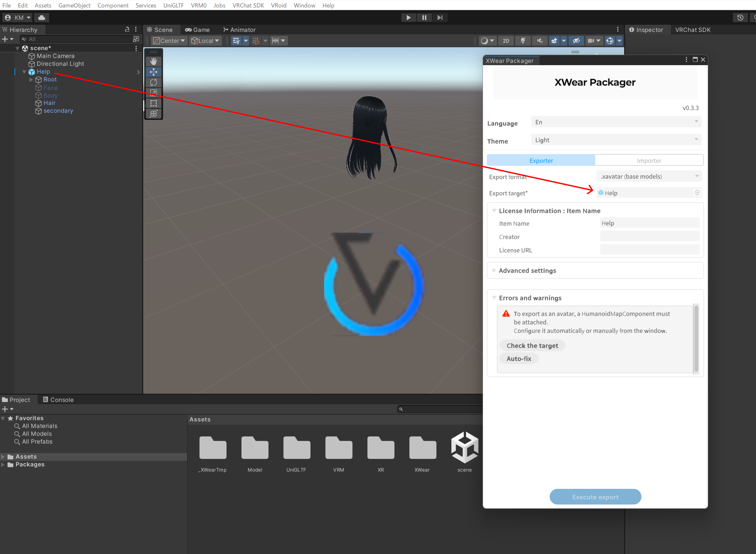Open the draw mode shading dropdown
The image size is (756, 554).
point(488,41)
